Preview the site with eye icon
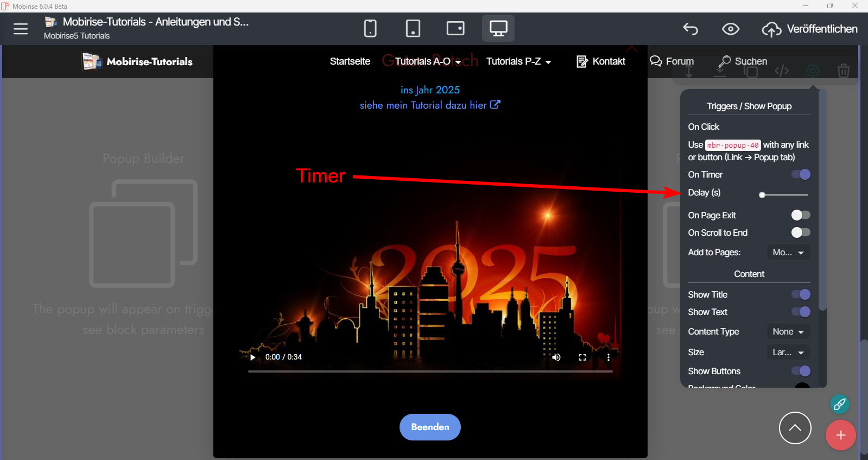 (x=731, y=29)
